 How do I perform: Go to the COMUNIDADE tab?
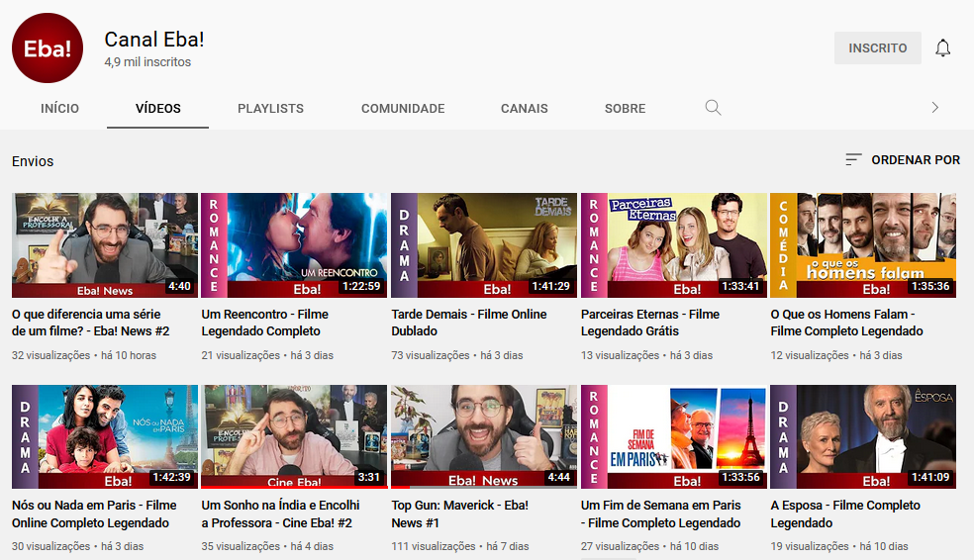[403, 108]
